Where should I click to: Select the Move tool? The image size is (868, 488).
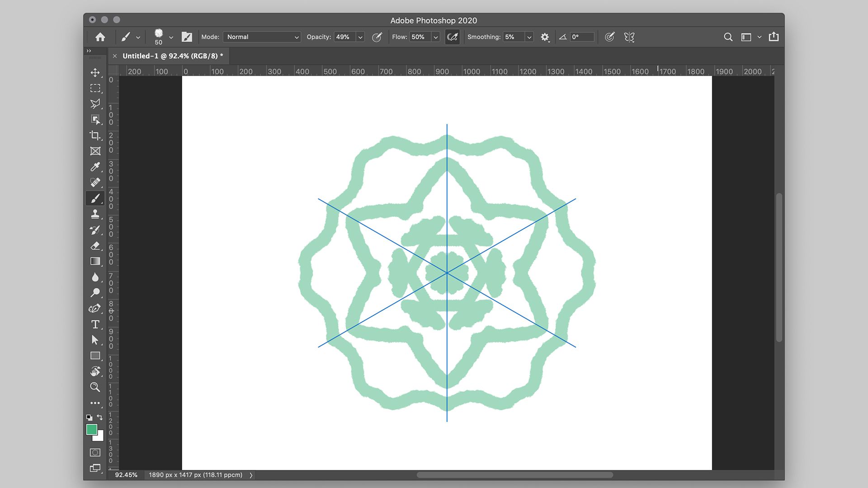95,72
